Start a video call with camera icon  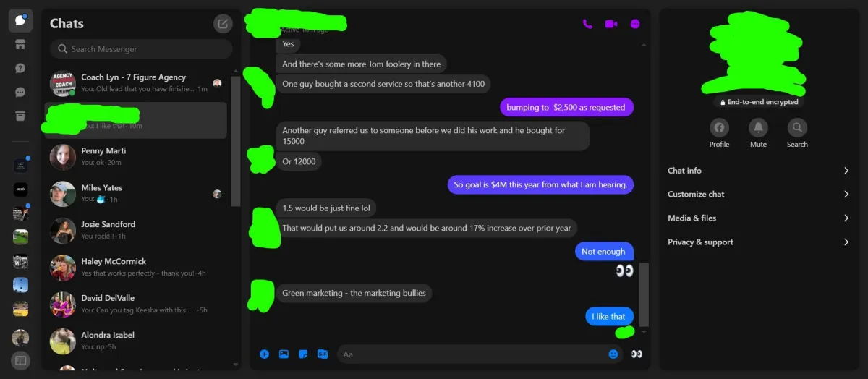(611, 24)
